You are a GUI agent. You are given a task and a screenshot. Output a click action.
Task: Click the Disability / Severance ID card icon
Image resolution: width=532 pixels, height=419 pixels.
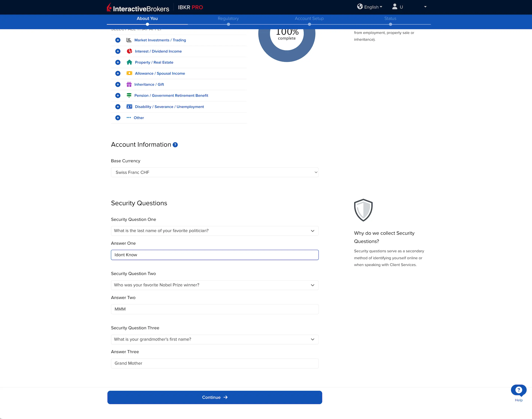point(129,107)
